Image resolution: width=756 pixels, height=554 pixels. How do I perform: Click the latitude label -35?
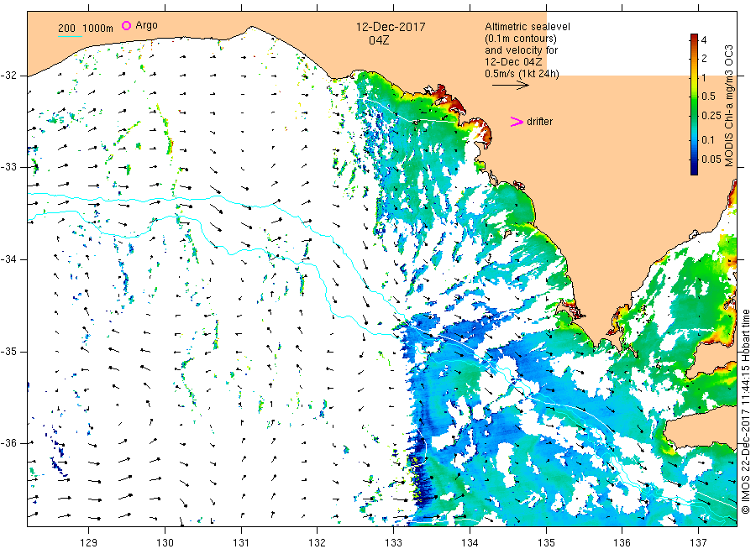(8, 351)
